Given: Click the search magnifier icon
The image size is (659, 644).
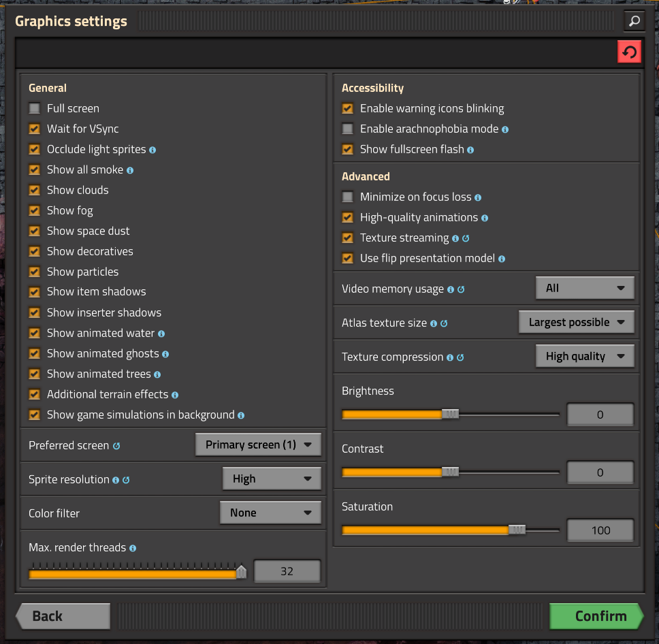Looking at the screenshot, I should point(634,21).
